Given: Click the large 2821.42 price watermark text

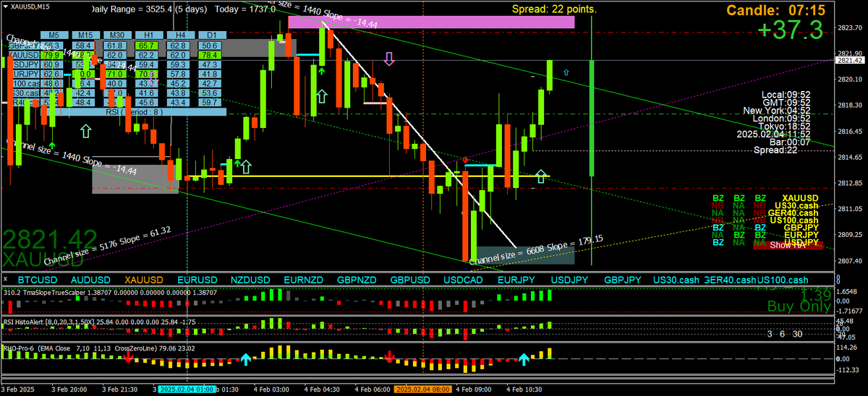Looking at the screenshot, I should 50,241.
